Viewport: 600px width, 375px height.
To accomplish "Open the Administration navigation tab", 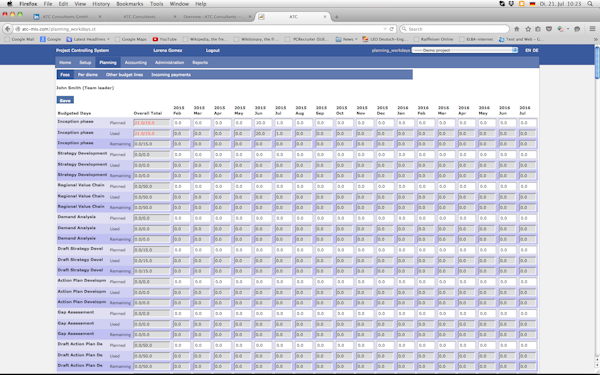I will tap(170, 62).
